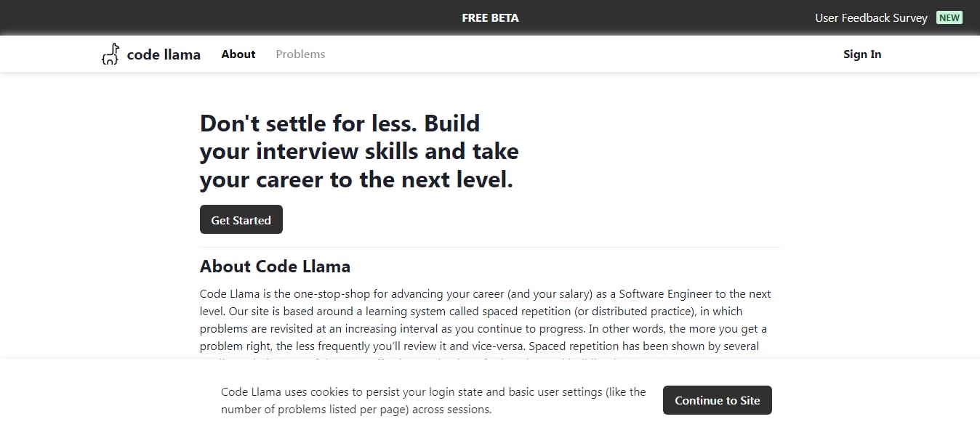The height and width of the screenshot is (435, 980).
Task: Click the divider line below Get Started
Action: point(490,248)
